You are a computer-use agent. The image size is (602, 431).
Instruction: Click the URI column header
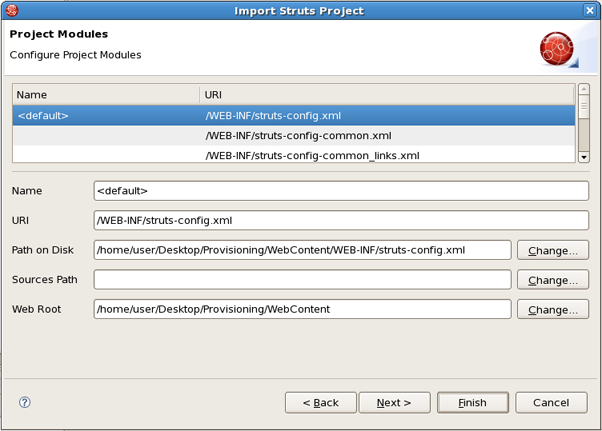click(387, 95)
